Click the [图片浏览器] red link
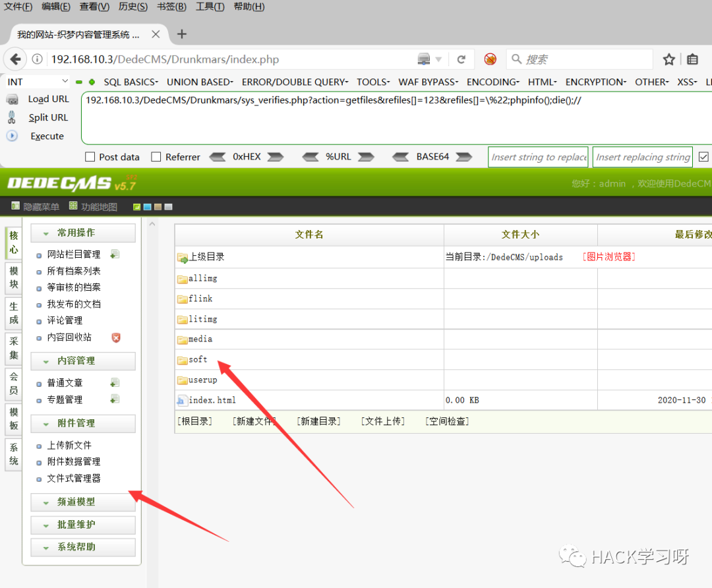 click(608, 257)
